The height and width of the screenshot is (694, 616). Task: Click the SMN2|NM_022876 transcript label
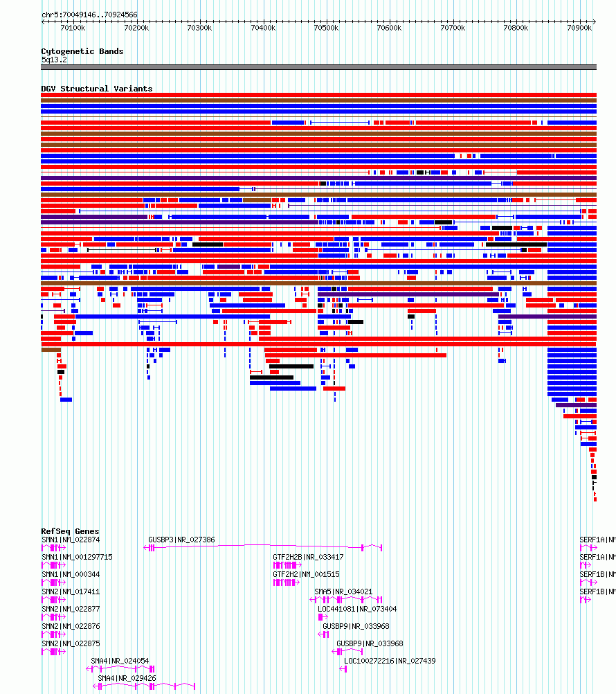[71, 626]
